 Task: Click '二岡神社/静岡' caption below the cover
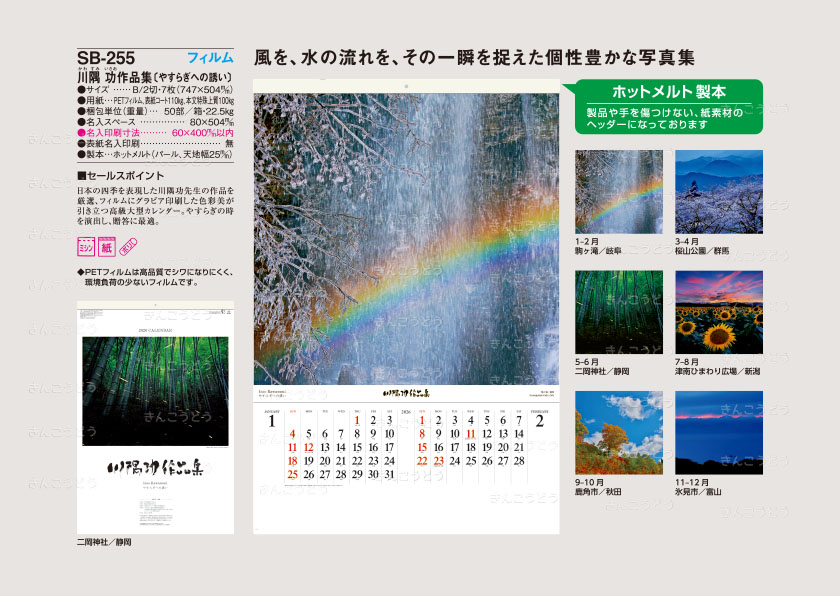click(104, 542)
